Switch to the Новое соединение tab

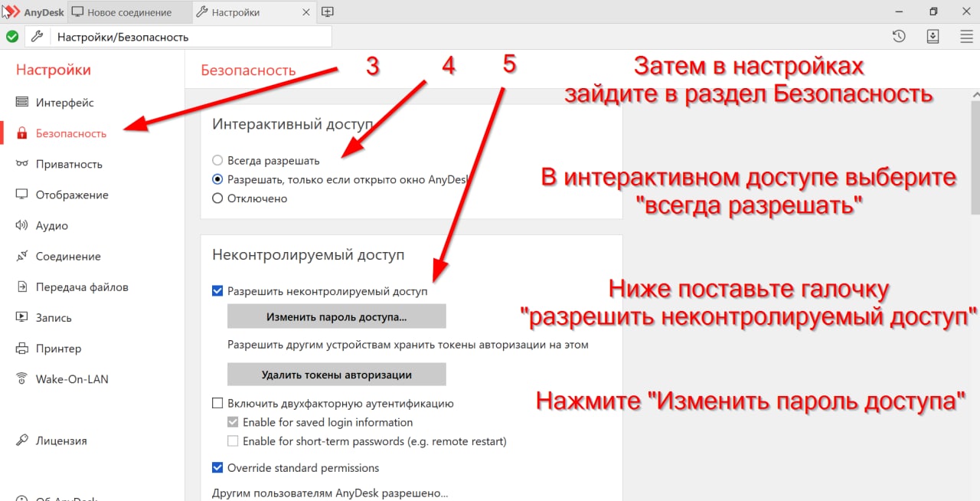128,12
